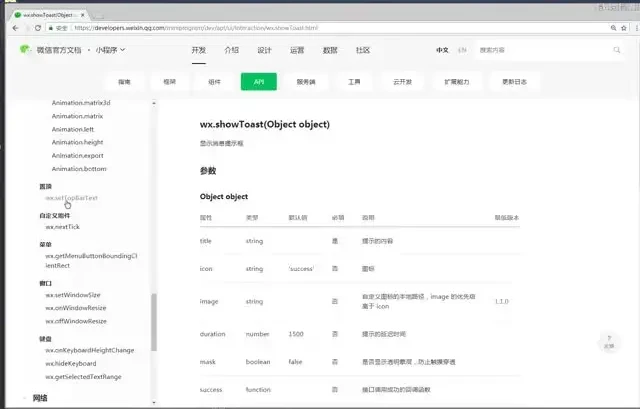Click the sidebar scroll down arrow
Viewport: 640px width, 409px height.
tap(154, 402)
